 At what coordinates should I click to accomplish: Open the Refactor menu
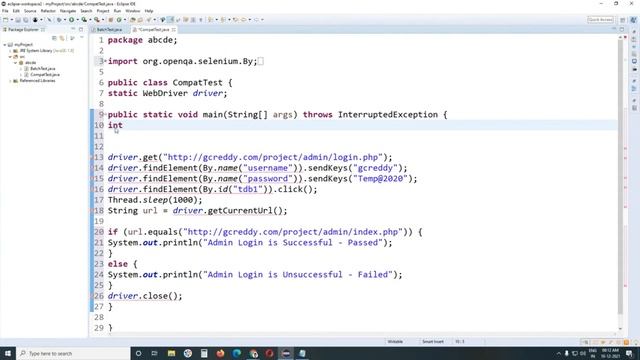pyautogui.click(x=48, y=11)
